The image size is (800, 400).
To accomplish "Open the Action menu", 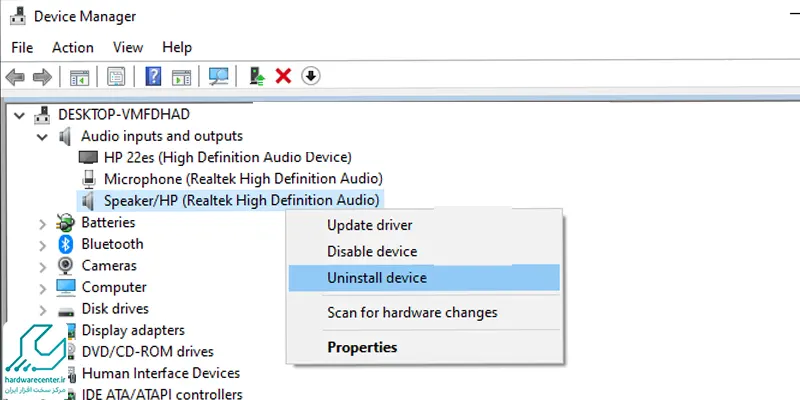I will coord(72,47).
